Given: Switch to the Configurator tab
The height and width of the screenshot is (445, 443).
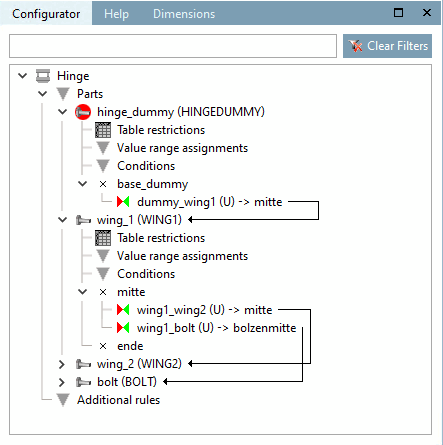Looking at the screenshot, I should (x=46, y=14).
